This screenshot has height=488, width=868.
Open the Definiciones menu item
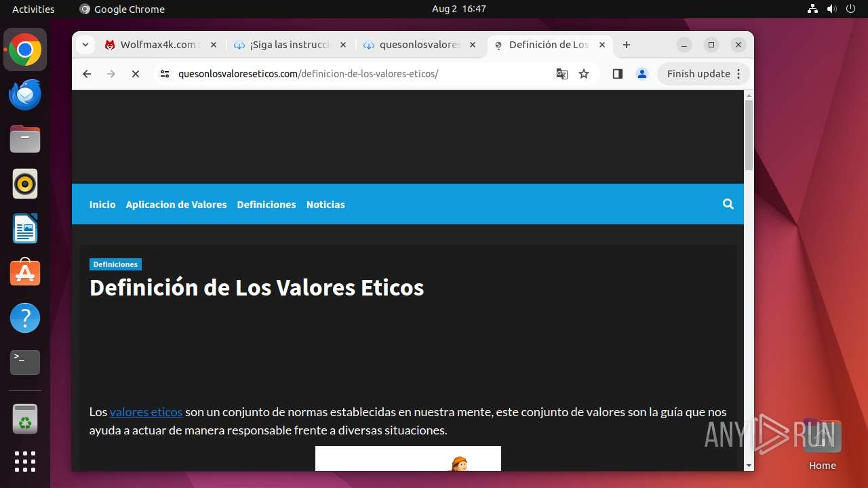[267, 204]
